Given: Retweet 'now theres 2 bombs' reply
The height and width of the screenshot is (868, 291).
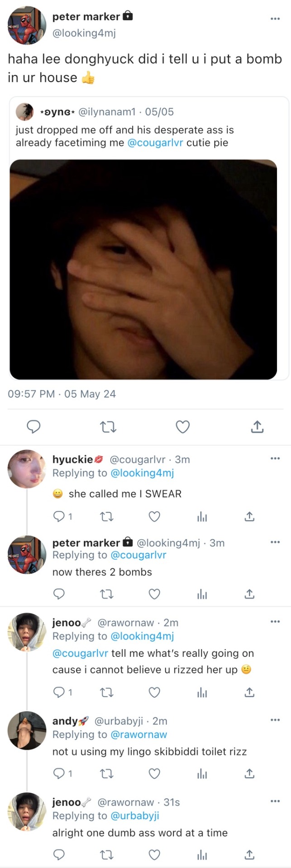Looking at the screenshot, I should pyautogui.click(x=106, y=594).
